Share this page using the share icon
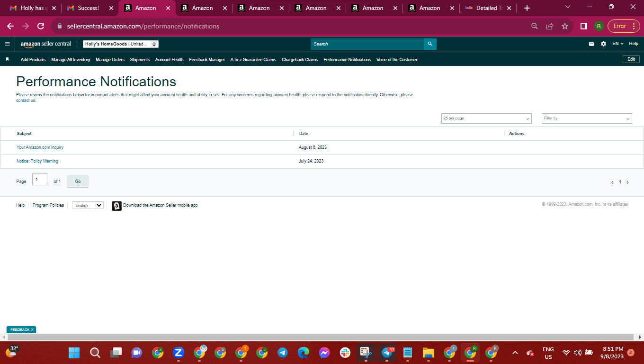This screenshot has height=364, width=644. 550,26
